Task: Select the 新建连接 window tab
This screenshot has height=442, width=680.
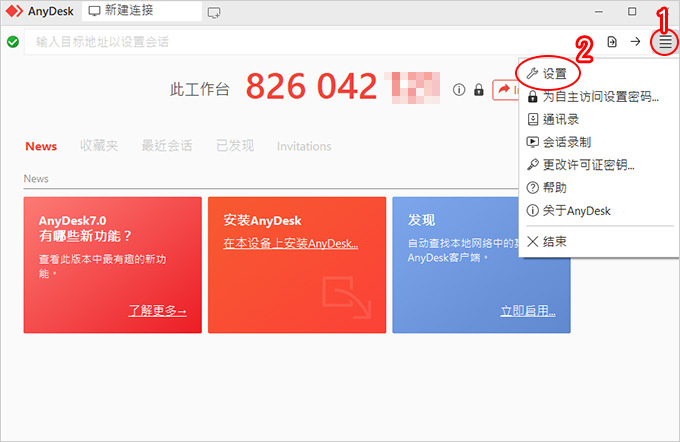Action: point(141,10)
